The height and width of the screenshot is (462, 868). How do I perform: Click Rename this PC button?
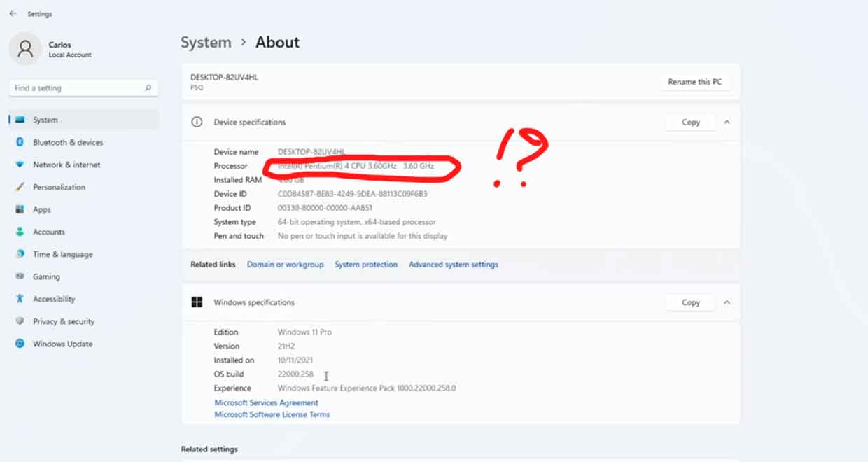click(x=695, y=82)
